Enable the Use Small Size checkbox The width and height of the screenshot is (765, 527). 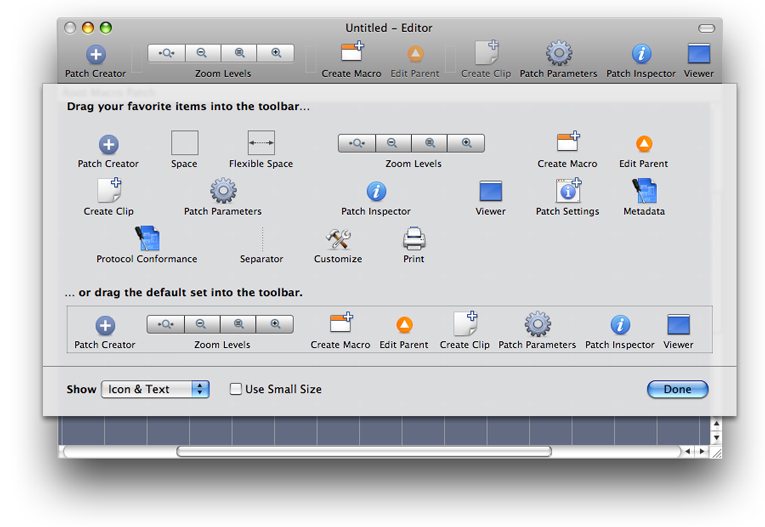click(x=236, y=389)
